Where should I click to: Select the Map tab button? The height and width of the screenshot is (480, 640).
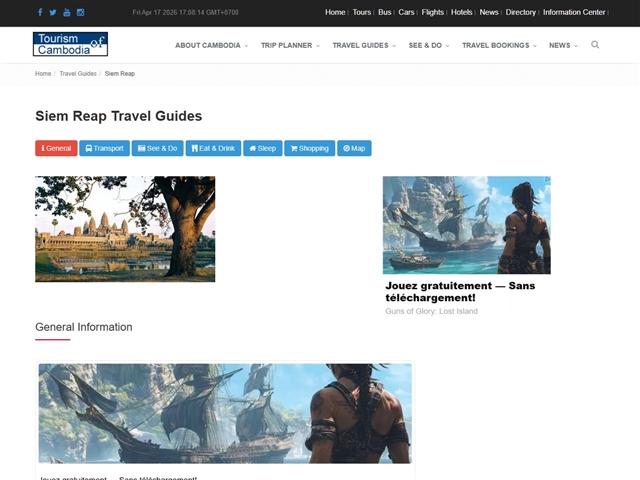[x=354, y=148]
